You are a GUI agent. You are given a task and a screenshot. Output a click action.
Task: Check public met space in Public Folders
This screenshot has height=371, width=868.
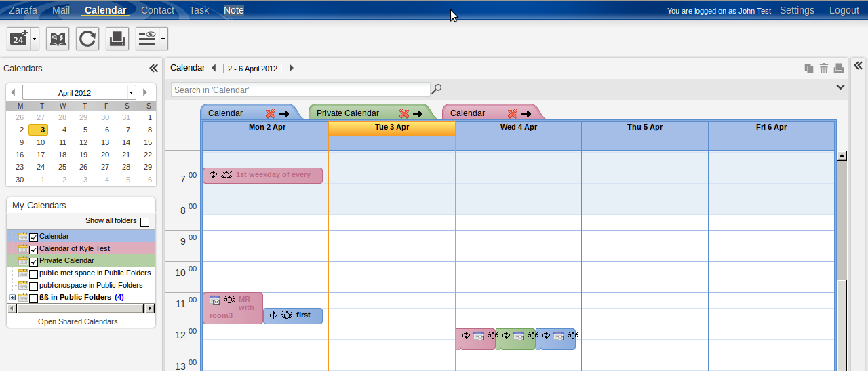pos(33,274)
